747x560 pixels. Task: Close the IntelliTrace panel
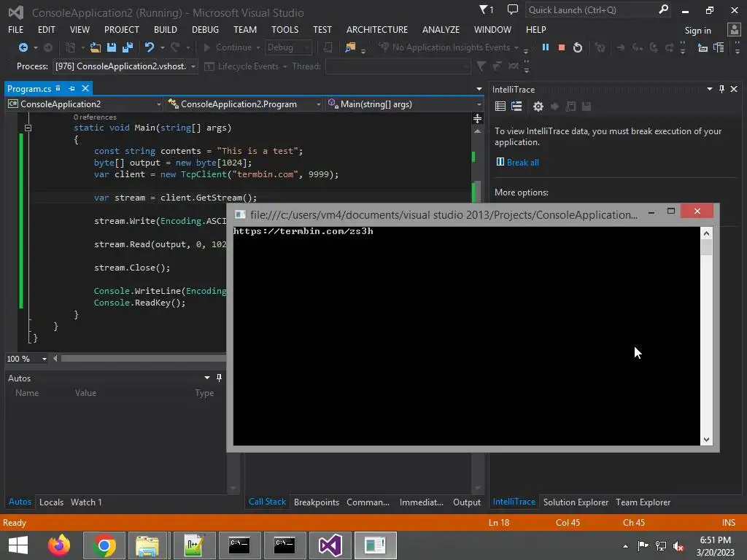coord(734,89)
